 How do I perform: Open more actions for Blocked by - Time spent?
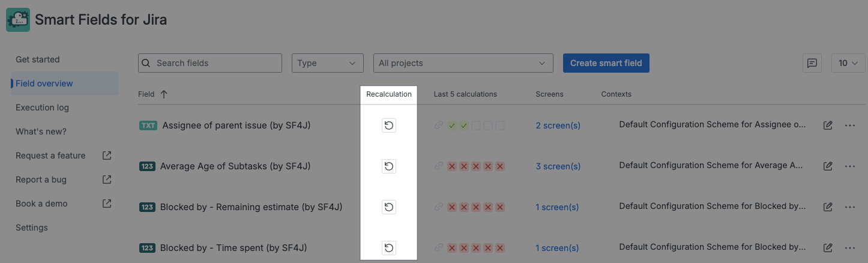coord(849,248)
